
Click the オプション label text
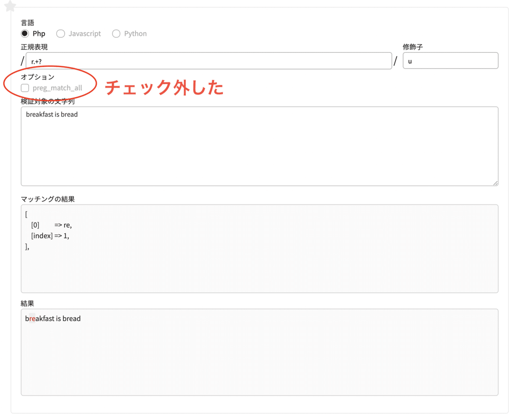(38, 77)
